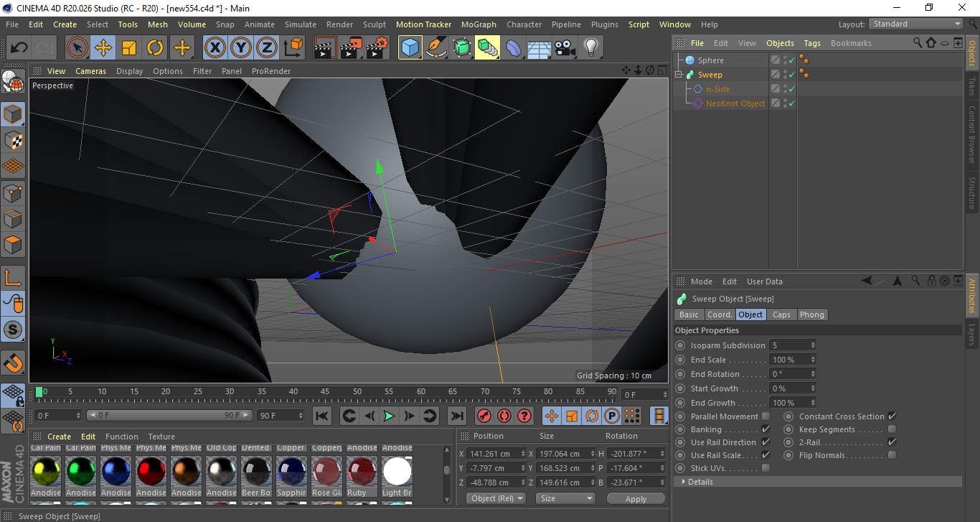Click the Floor environment icon
Viewport: 980px width, 522px height.
point(539,48)
